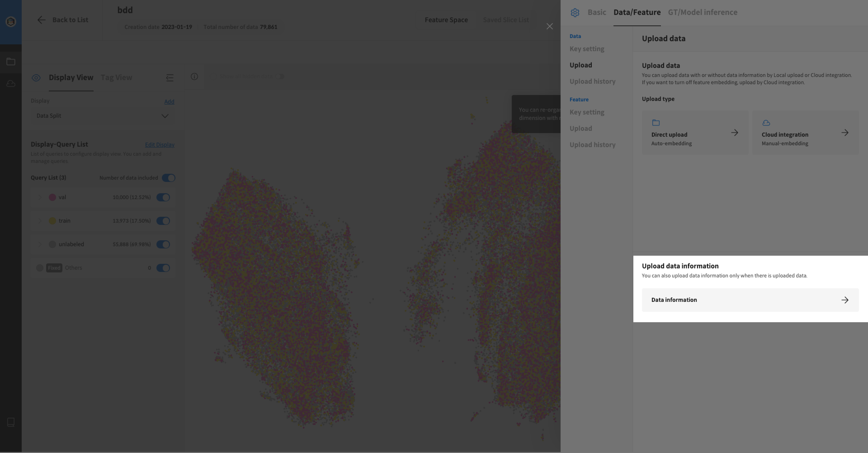Click the settings gear icon
Screen dimensions: 868x453
pos(575,12)
